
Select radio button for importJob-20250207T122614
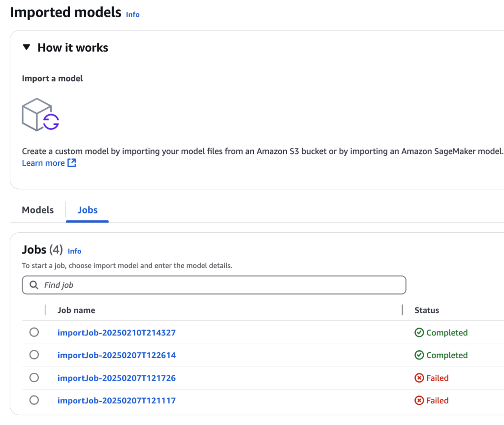(34, 355)
